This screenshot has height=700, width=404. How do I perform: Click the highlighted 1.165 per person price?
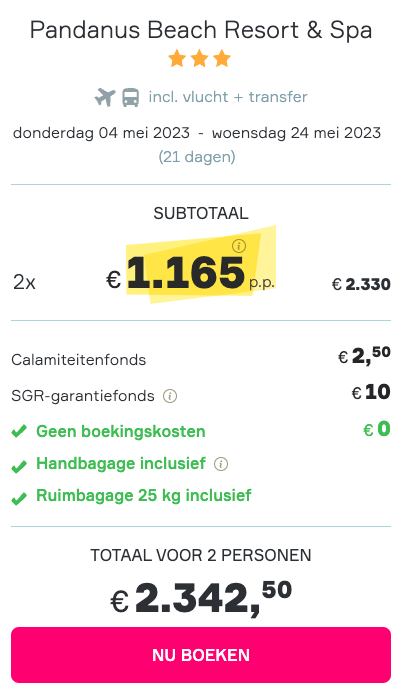(x=186, y=272)
